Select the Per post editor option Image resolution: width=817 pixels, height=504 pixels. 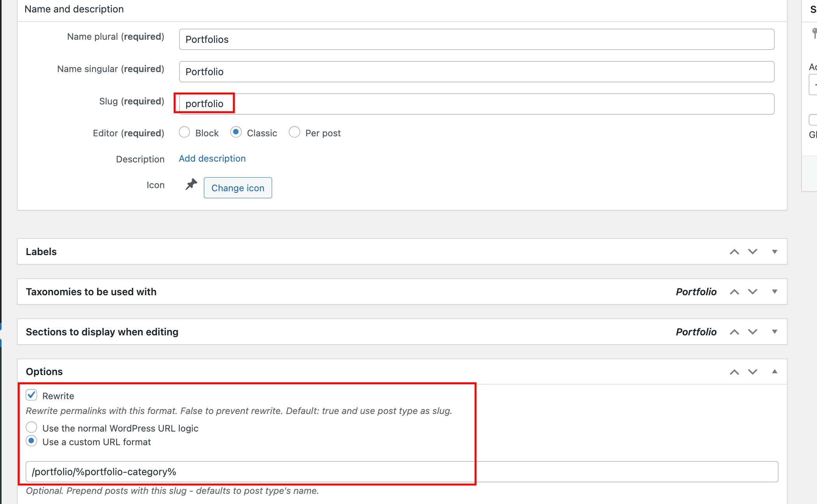click(x=295, y=132)
